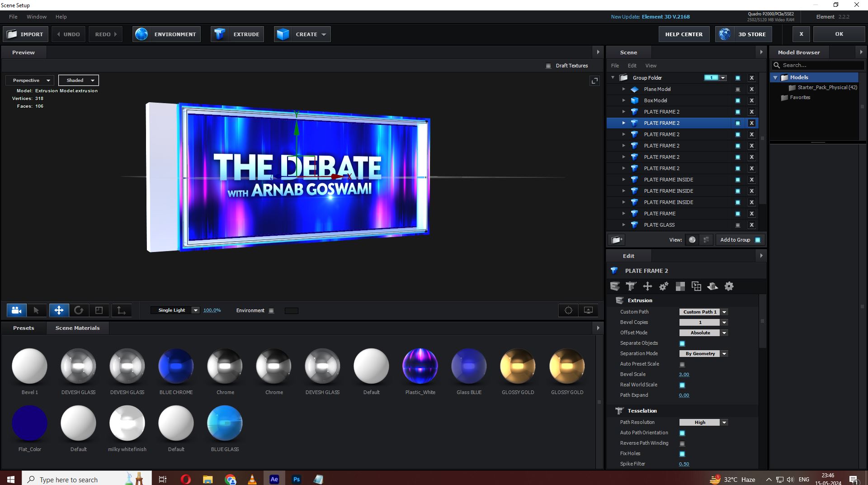868x485 pixels.
Task: Select the BLUE GLASS material sphere
Action: tap(225, 423)
